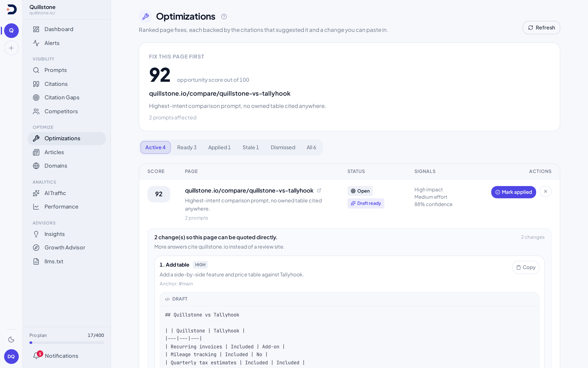Screen dimensions: 588x368
Task: Switch to the Ready 3 tab
Action: pyautogui.click(x=187, y=147)
